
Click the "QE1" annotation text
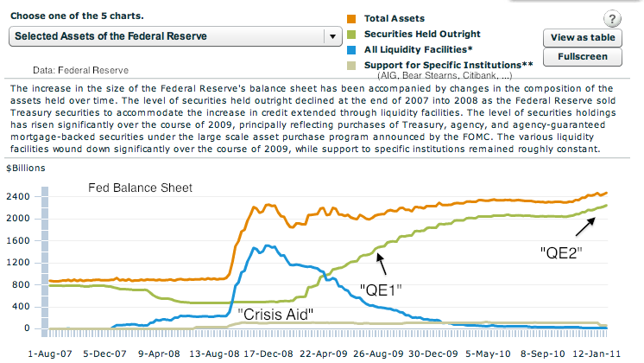pos(382,289)
